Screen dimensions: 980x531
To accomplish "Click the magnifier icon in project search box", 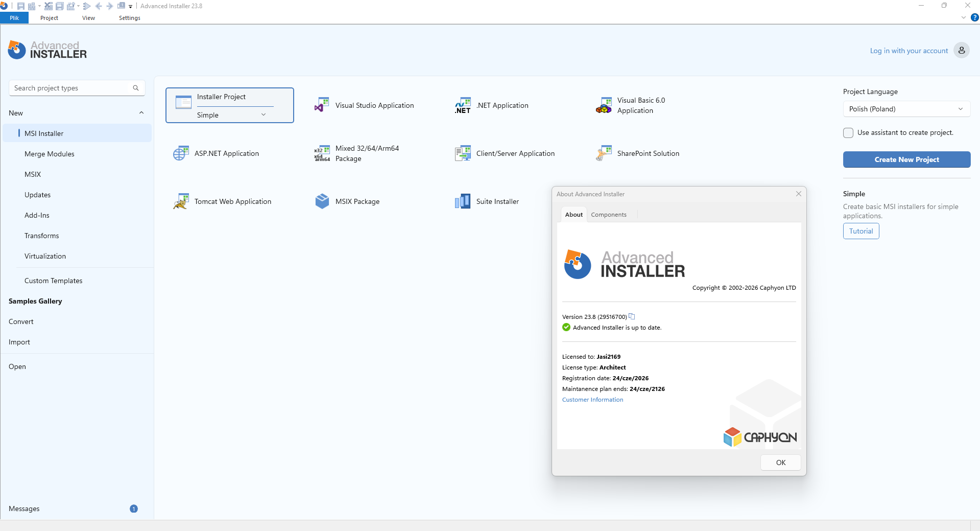I will tap(136, 88).
